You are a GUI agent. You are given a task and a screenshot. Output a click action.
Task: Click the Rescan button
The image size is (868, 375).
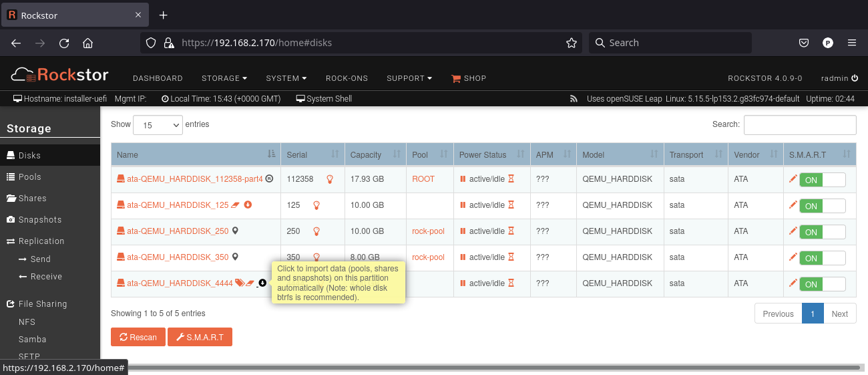tap(138, 337)
